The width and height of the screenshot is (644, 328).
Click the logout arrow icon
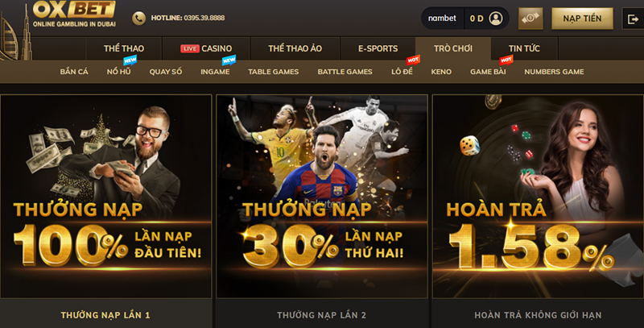coord(633,19)
